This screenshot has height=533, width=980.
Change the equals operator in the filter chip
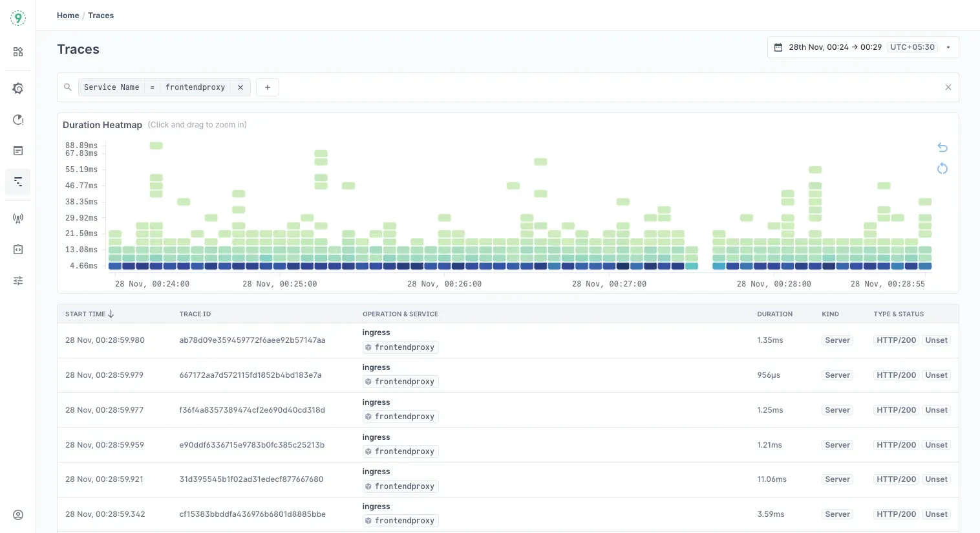click(152, 87)
